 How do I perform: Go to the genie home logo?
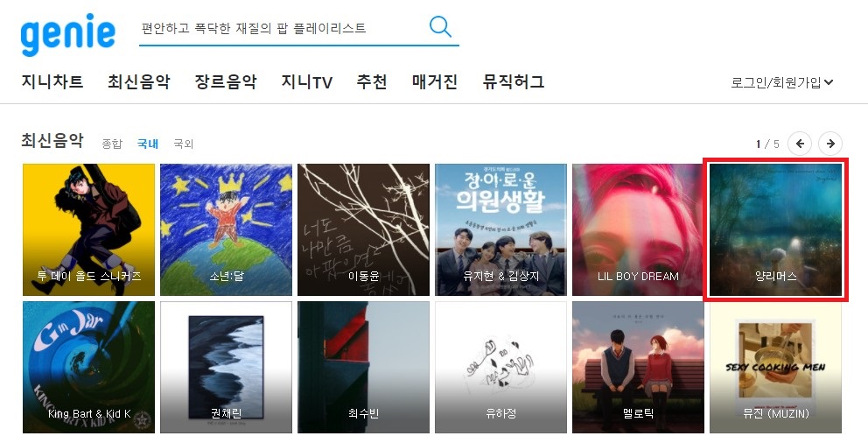tap(68, 34)
